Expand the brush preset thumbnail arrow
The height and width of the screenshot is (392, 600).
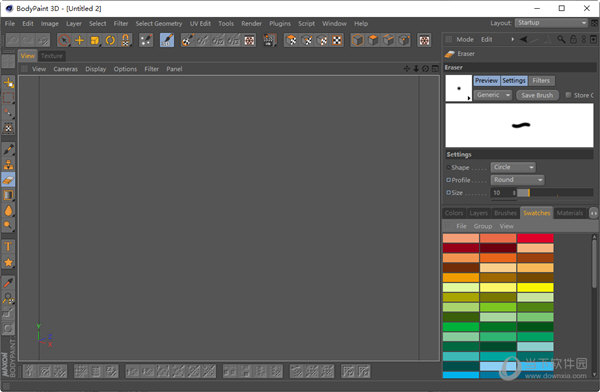point(469,98)
